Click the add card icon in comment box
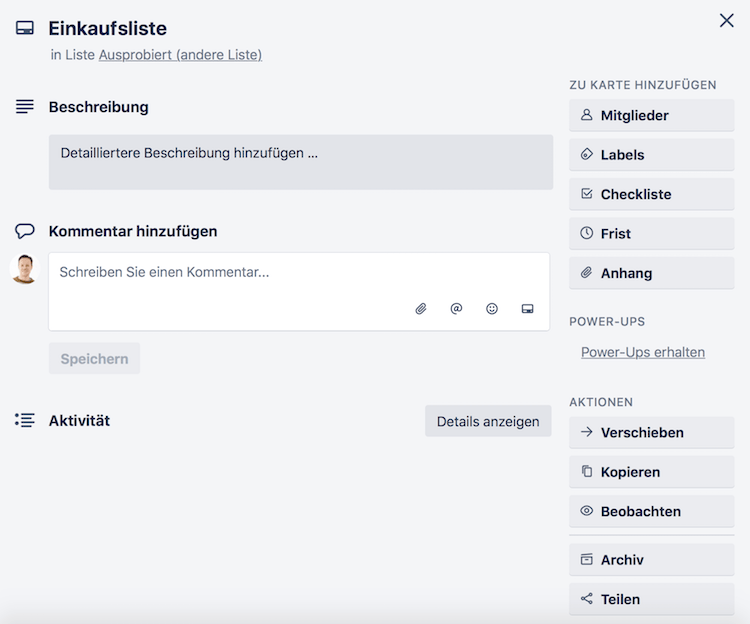The width and height of the screenshot is (750, 624). (x=527, y=309)
